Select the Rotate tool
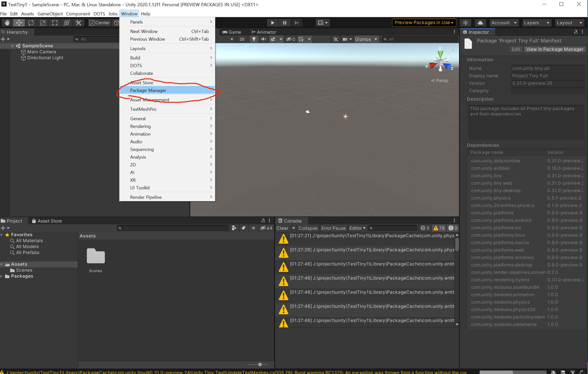The image size is (588, 374). [x=31, y=23]
